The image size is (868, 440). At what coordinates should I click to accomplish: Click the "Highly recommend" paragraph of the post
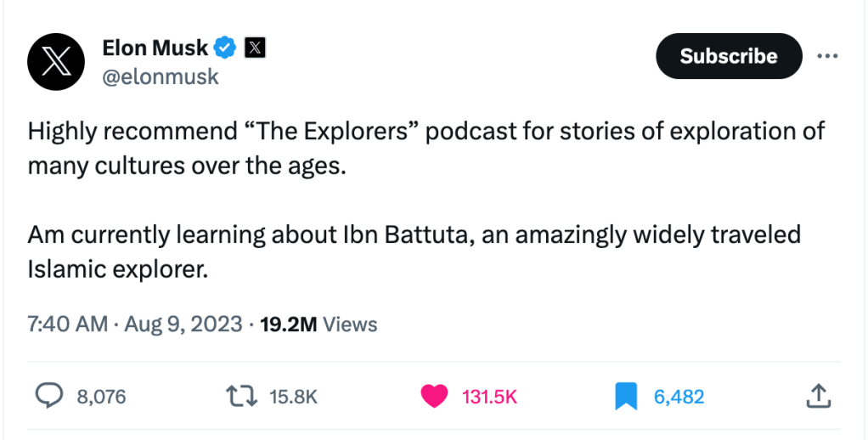(426, 148)
